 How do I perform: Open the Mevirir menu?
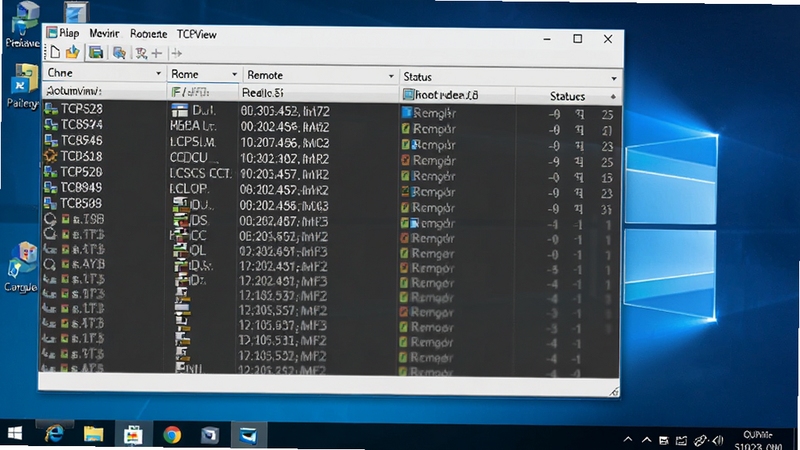tap(104, 34)
